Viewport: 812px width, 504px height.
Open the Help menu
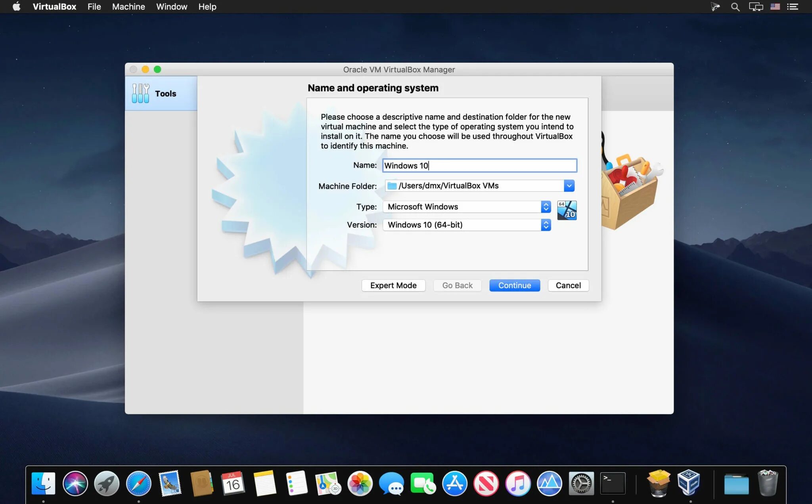(x=207, y=7)
